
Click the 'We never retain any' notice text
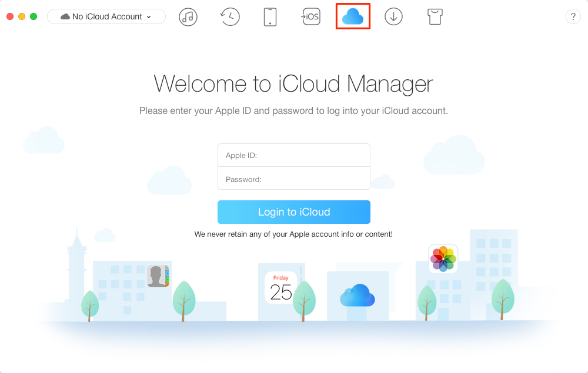[x=293, y=234]
